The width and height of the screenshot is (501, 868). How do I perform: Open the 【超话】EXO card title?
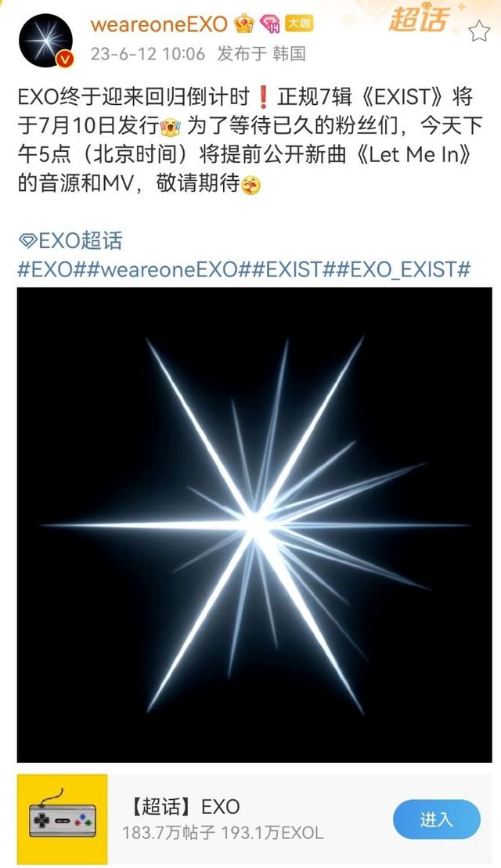(x=184, y=806)
